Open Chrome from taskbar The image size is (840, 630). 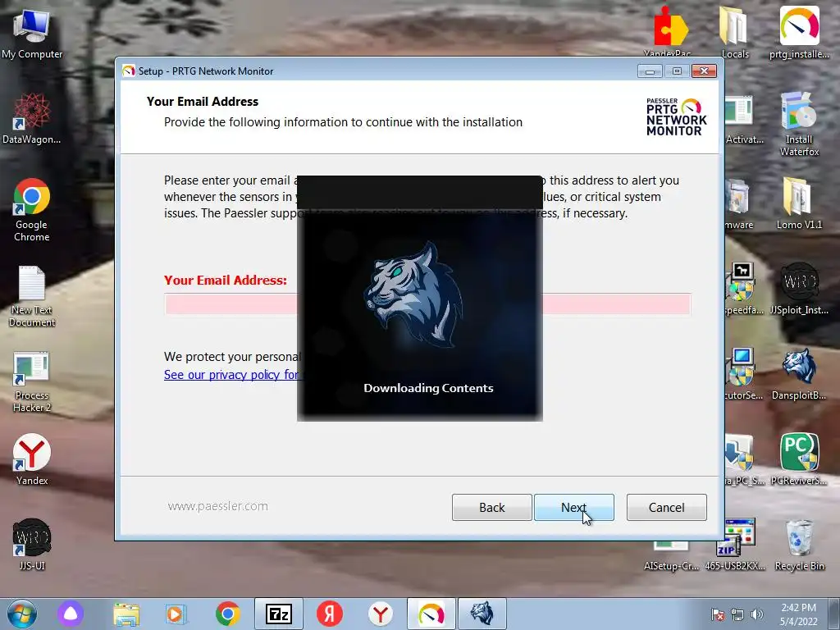click(x=228, y=614)
